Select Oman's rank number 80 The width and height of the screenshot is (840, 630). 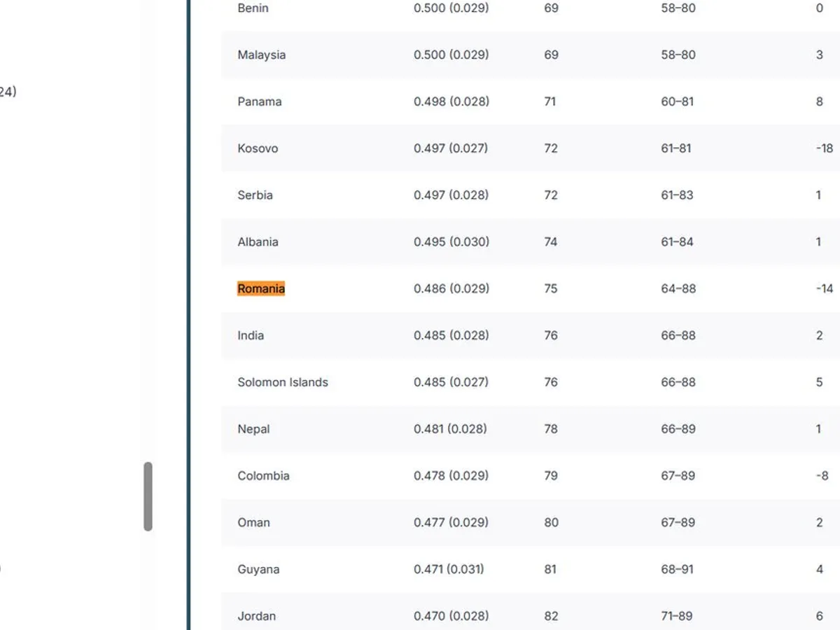pyautogui.click(x=551, y=522)
